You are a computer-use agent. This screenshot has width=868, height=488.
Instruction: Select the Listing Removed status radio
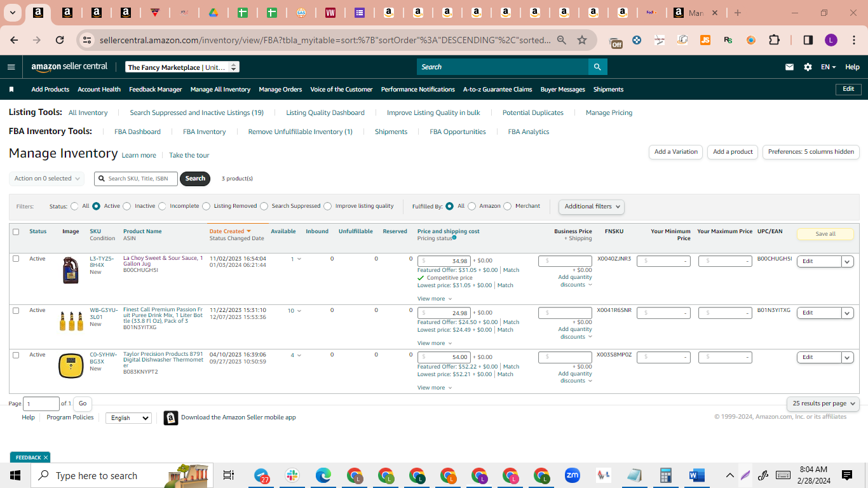tap(206, 207)
